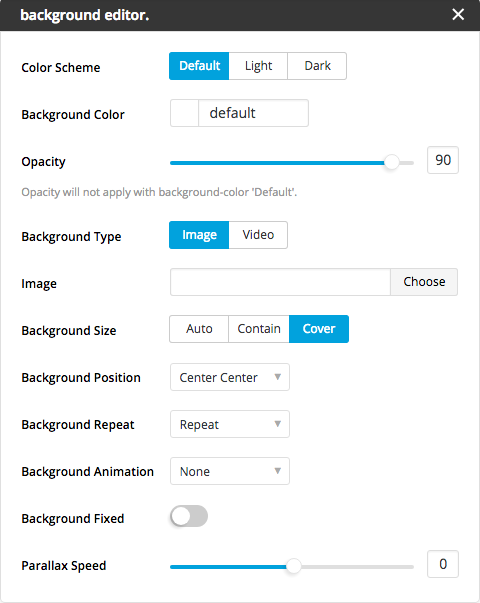The height and width of the screenshot is (603, 480).
Task: Open the Background Animation dropdown
Action: pos(230,471)
